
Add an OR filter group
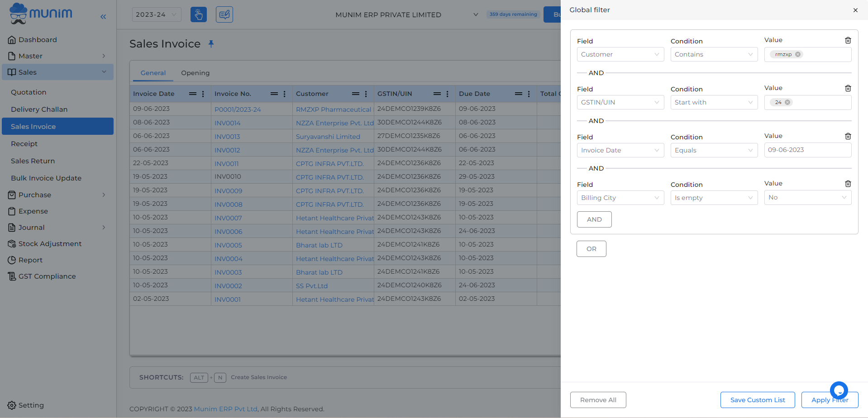tap(591, 249)
